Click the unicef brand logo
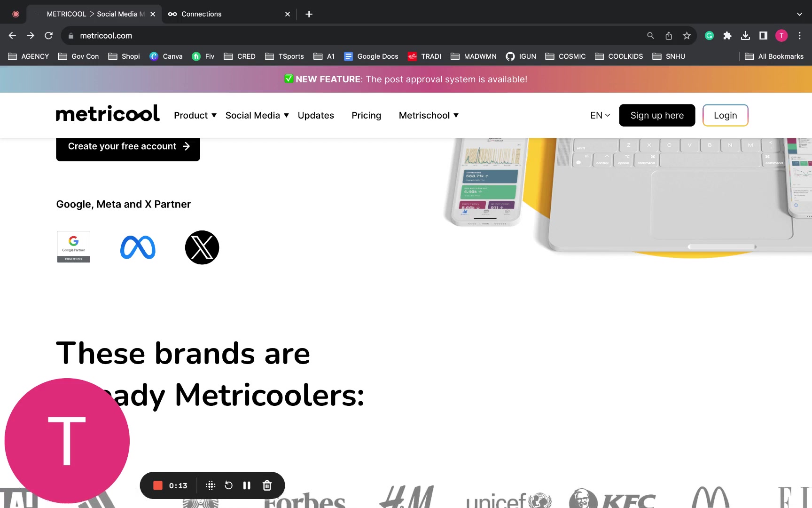Screen dimensions: 812x508 509,500
